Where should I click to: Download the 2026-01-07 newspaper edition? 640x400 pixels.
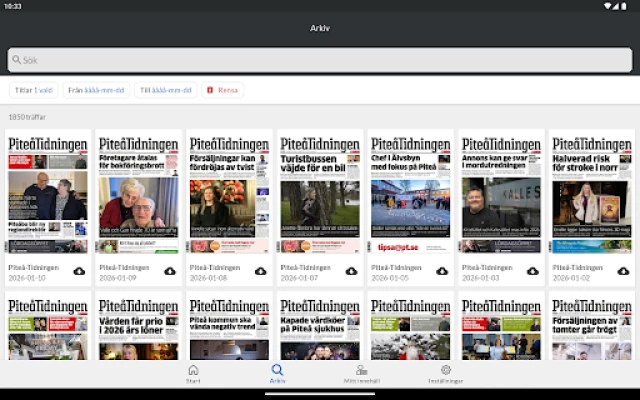tap(351, 271)
